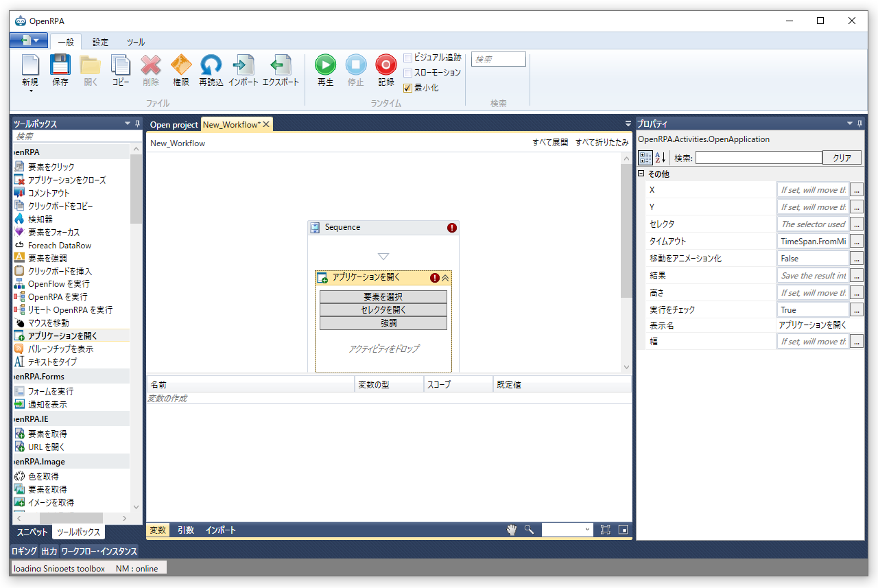This screenshot has height=588, width=878.
Task: Click the 強調 button in activity
Action: coord(383,322)
